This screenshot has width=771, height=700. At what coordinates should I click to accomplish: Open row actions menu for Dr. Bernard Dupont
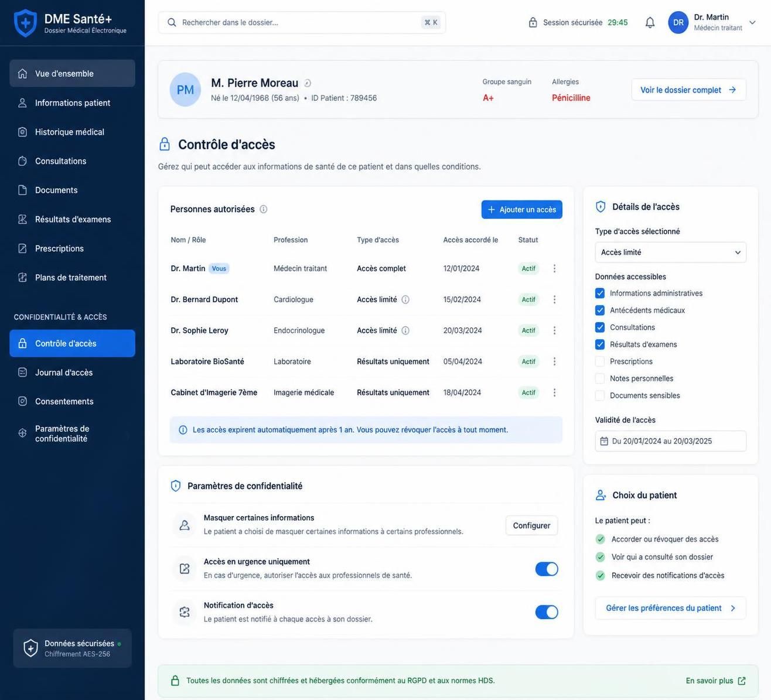point(554,299)
